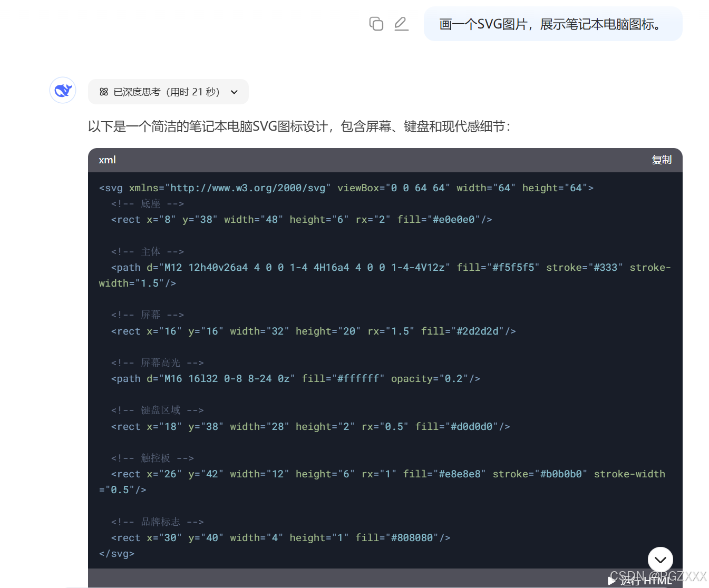Screen dimensions: 709x588
Task: Click the scroll-to-bottom circular button
Action: coord(661,560)
